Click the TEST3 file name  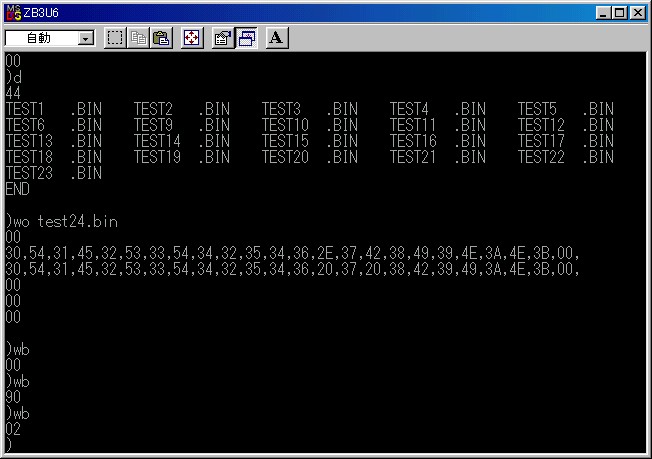tap(281, 109)
